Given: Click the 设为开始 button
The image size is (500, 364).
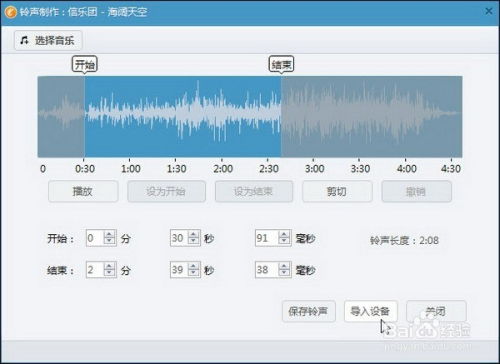Looking at the screenshot, I should click(x=166, y=192).
